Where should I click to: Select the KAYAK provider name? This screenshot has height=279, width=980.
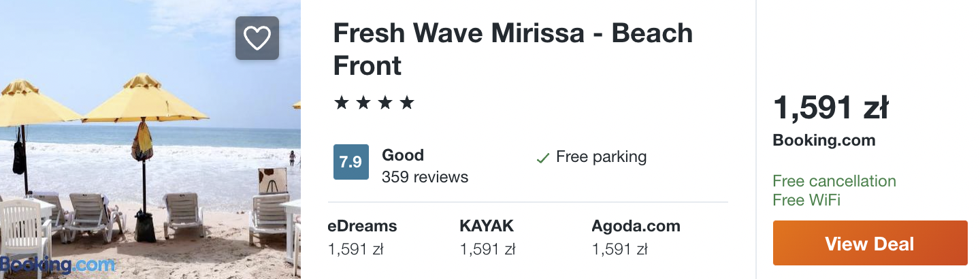pos(487,226)
